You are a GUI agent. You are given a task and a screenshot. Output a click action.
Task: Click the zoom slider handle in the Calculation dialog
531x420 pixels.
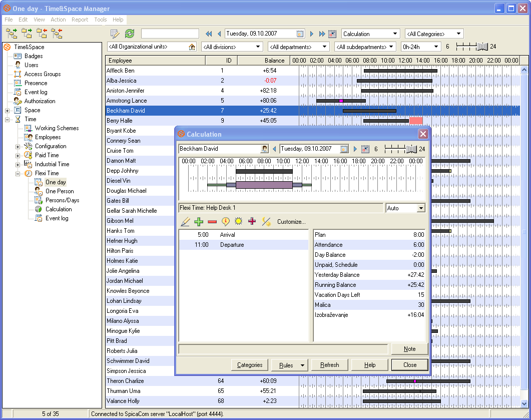click(411, 149)
